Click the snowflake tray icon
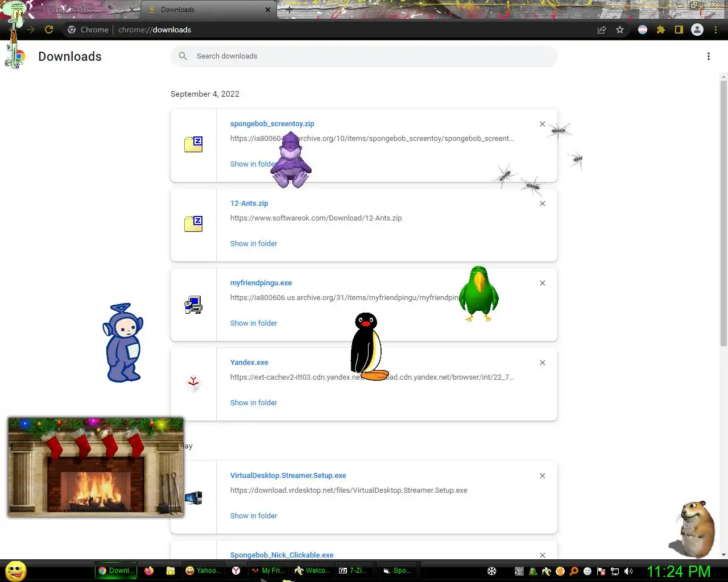This screenshot has width=728, height=582. [492, 571]
